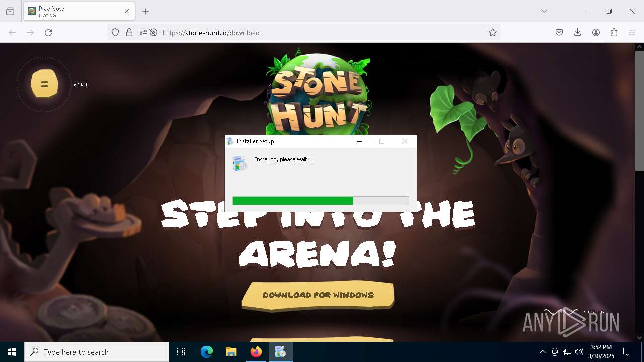Click Download for Windows button
Image resolution: width=644 pixels, height=362 pixels.
(x=318, y=295)
